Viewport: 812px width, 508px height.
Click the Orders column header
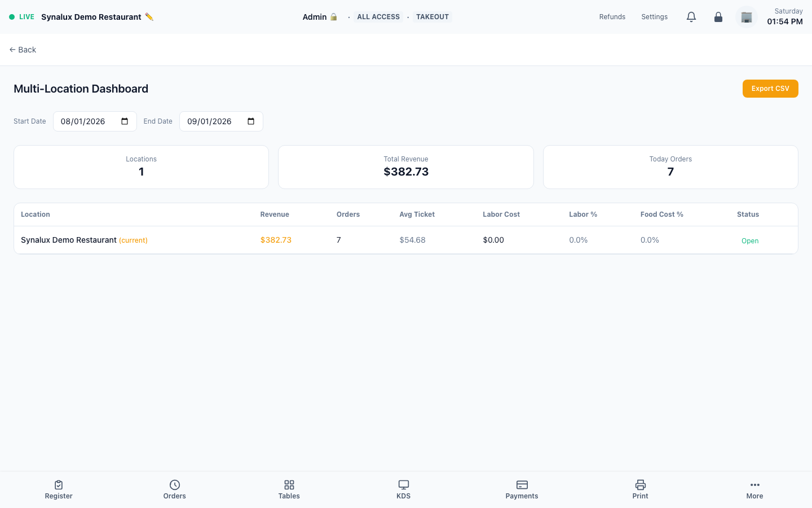pos(348,214)
